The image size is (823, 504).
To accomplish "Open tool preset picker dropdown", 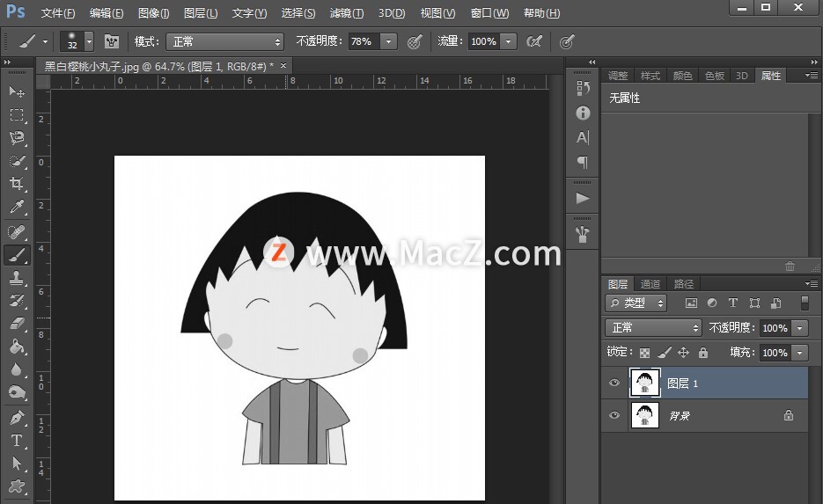I will tap(45, 41).
